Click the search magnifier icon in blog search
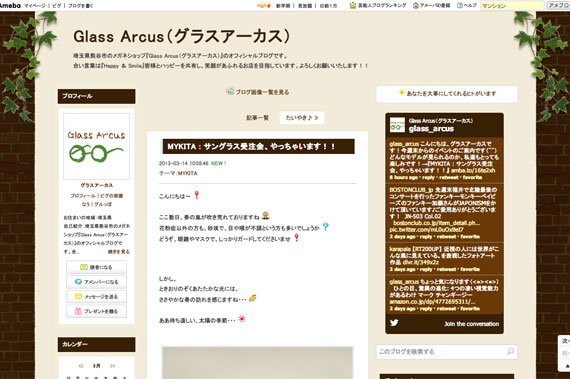This screenshot has width=570, height=379. click(510, 351)
